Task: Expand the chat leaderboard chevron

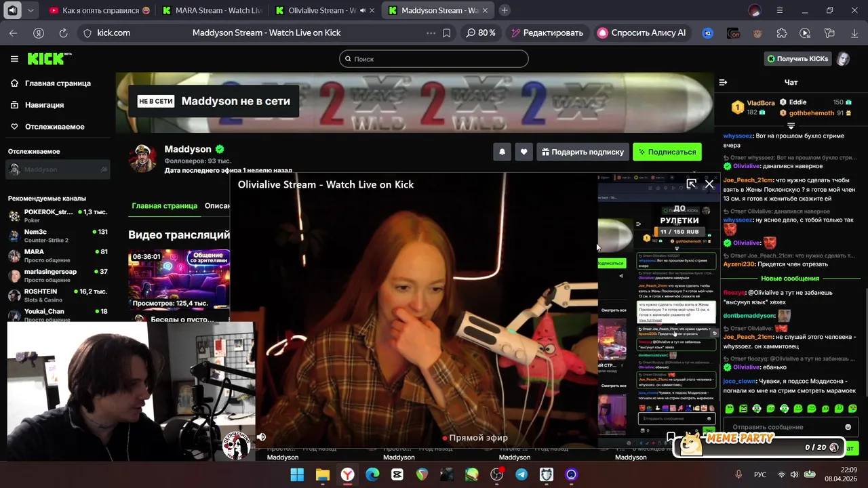Action: tap(791, 126)
